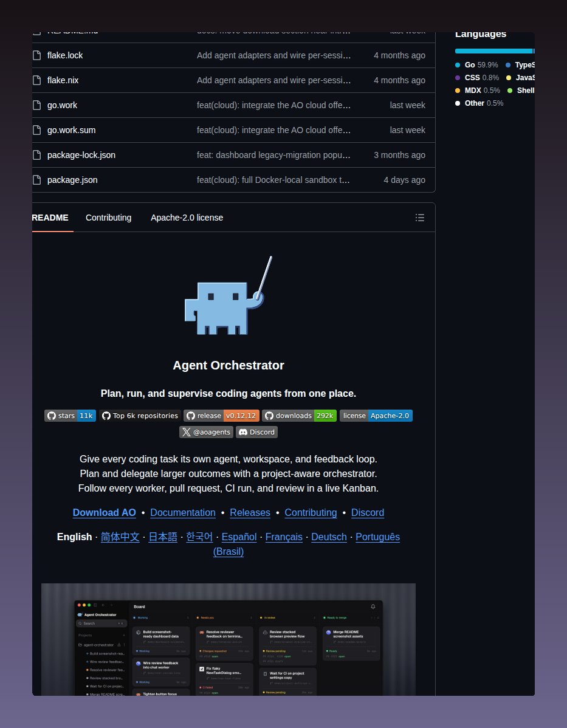Click the GitHub stars 11k badge

pyautogui.click(x=70, y=416)
